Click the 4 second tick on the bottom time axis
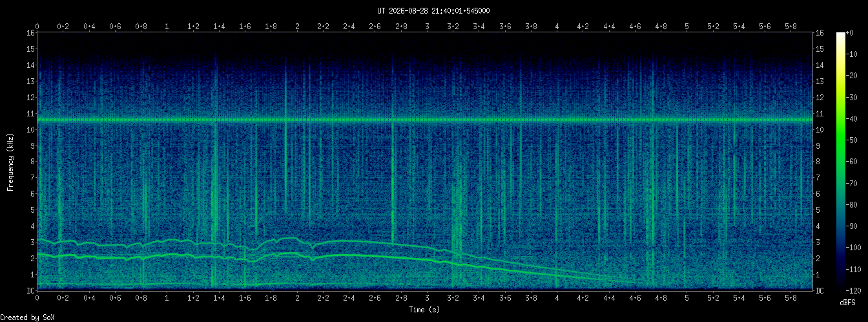 (x=557, y=298)
